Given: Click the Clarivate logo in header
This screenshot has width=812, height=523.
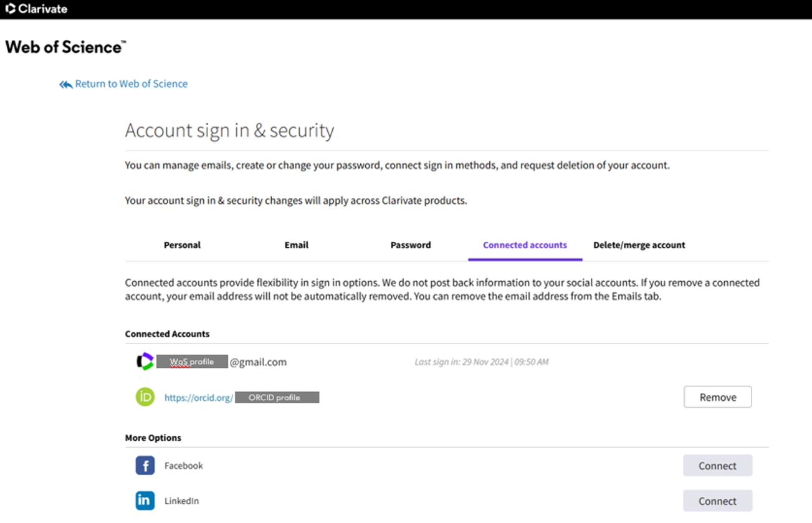Looking at the screenshot, I should (x=36, y=9).
